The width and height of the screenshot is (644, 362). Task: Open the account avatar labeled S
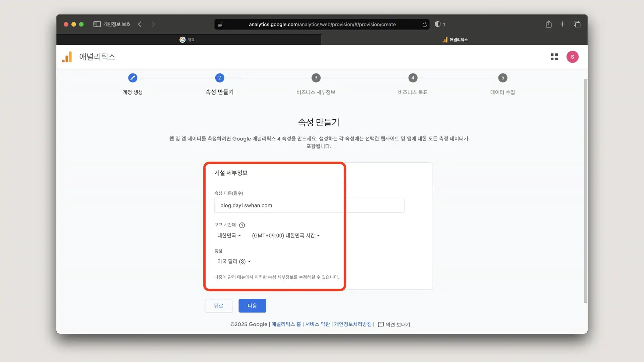pyautogui.click(x=573, y=57)
